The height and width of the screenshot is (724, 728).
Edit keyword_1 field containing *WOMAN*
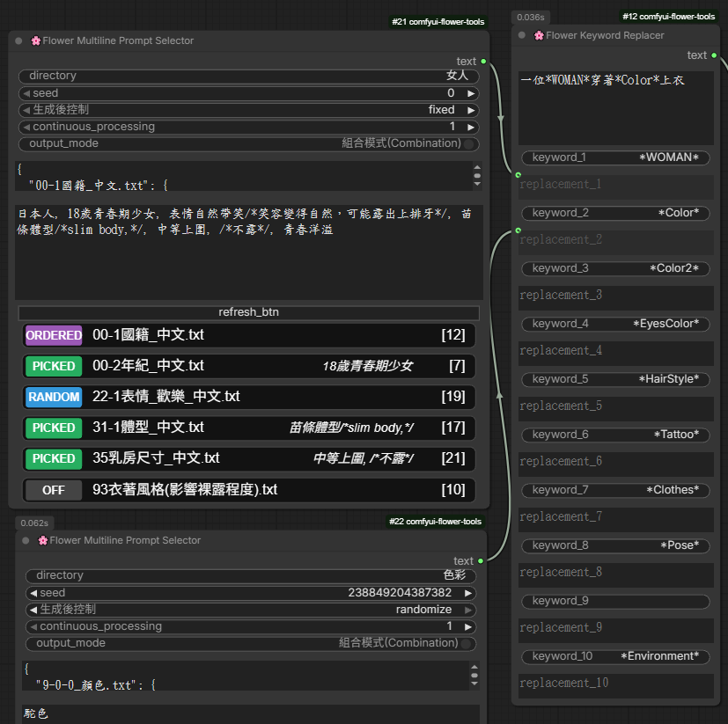point(615,157)
